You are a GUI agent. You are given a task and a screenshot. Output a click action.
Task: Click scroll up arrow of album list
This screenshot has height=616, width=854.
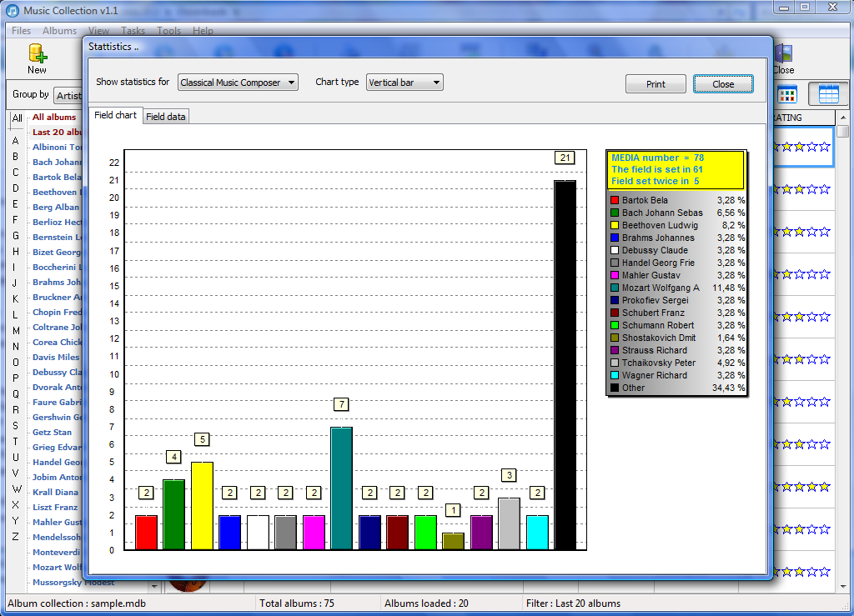(x=843, y=118)
